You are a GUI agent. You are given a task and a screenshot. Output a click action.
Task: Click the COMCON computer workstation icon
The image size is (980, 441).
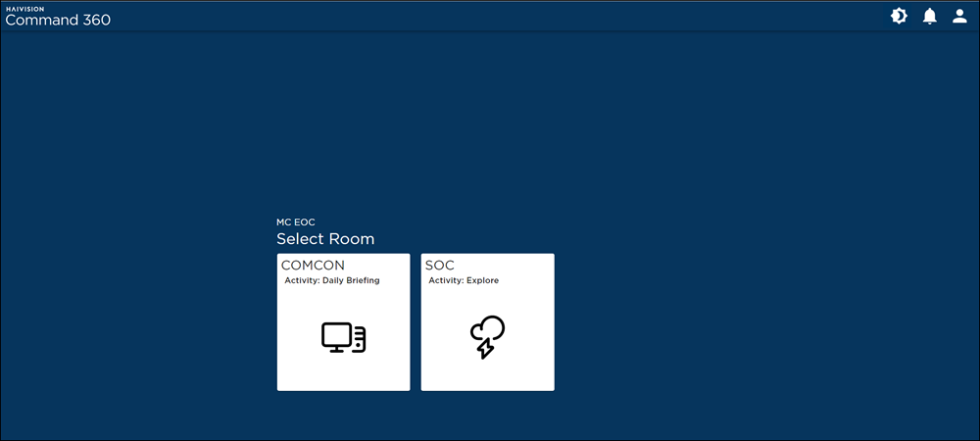(x=343, y=337)
